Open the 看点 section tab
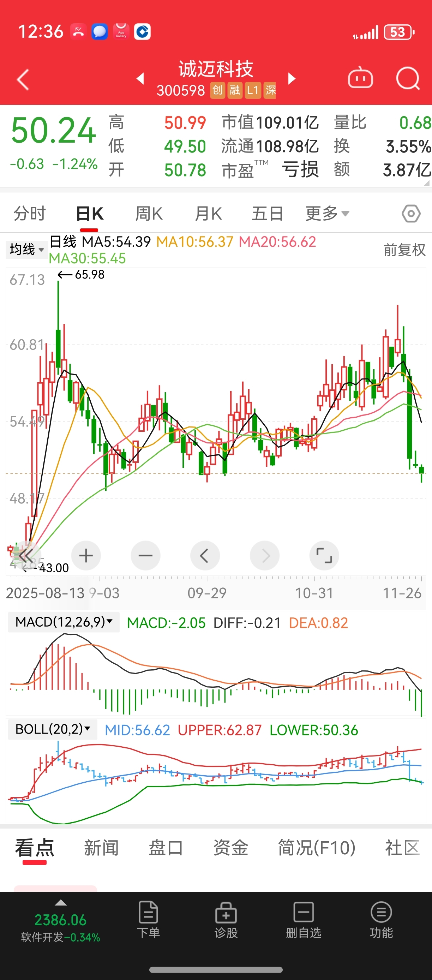432x980 pixels. (x=35, y=848)
